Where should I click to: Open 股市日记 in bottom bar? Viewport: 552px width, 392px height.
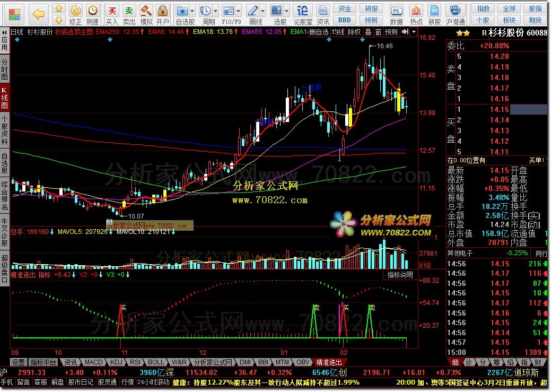(x=81, y=382)
